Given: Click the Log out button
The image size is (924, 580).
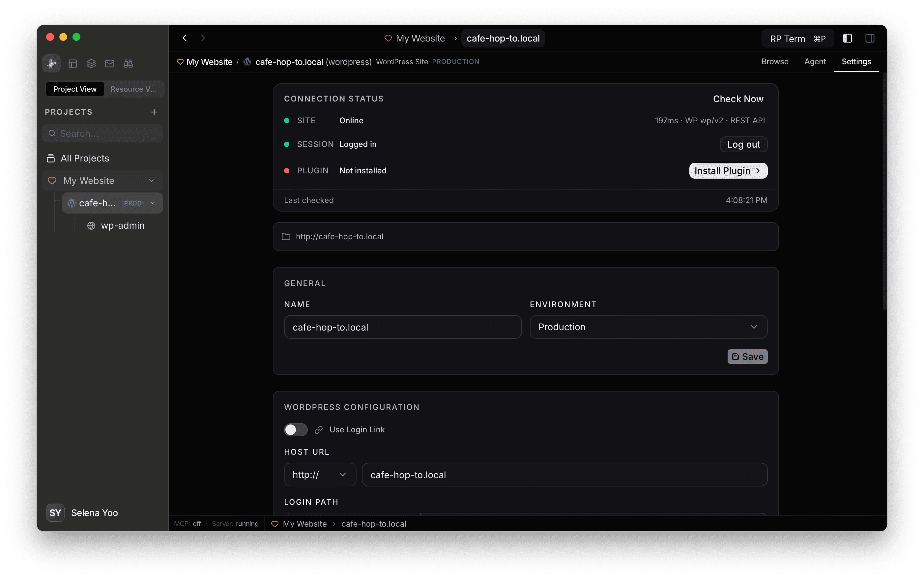Looking at the screenshot, I should click(743, 145).
